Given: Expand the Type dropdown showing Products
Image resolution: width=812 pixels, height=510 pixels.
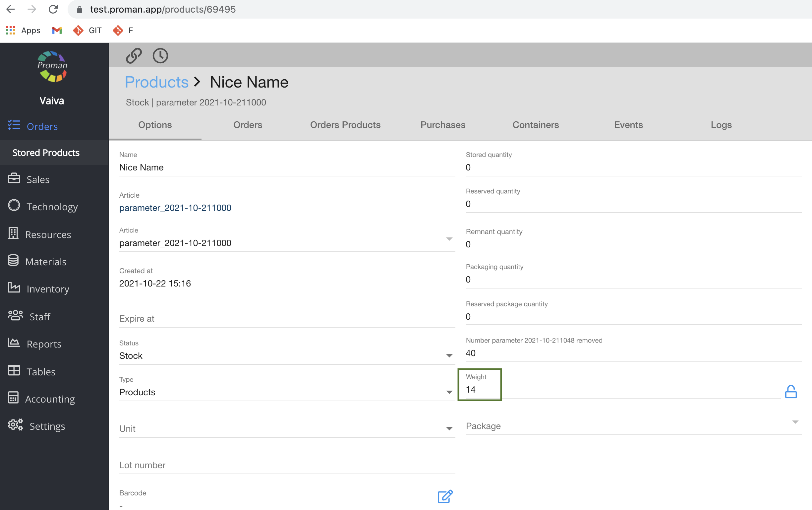Looking at the screenshot, I should (449, 392).
